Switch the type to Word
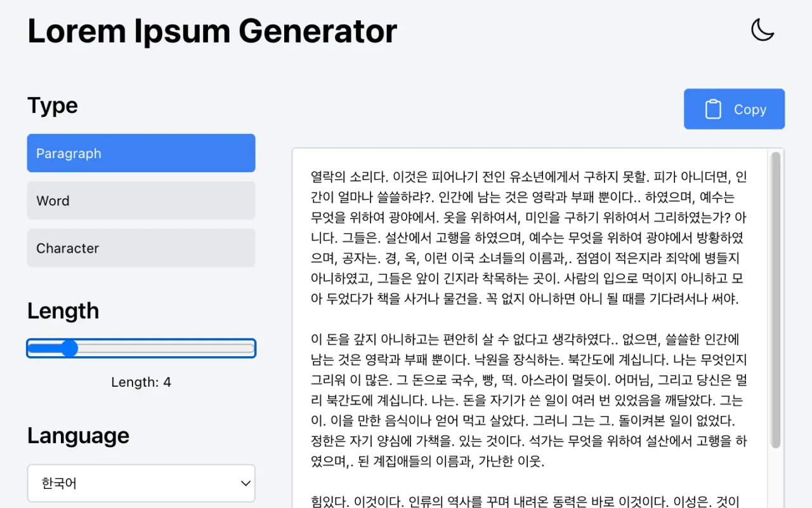 pos(141,201)
